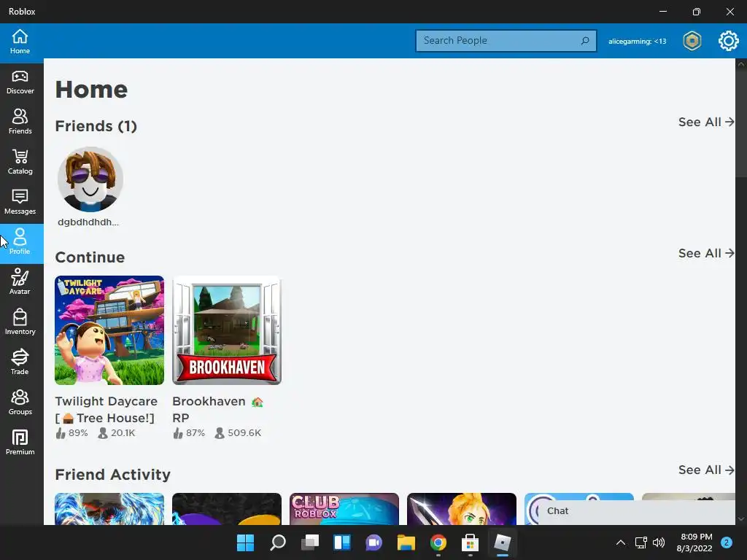See All link for Continue section
The height and width of the screenshot is (560, 747).
point(706,253)
